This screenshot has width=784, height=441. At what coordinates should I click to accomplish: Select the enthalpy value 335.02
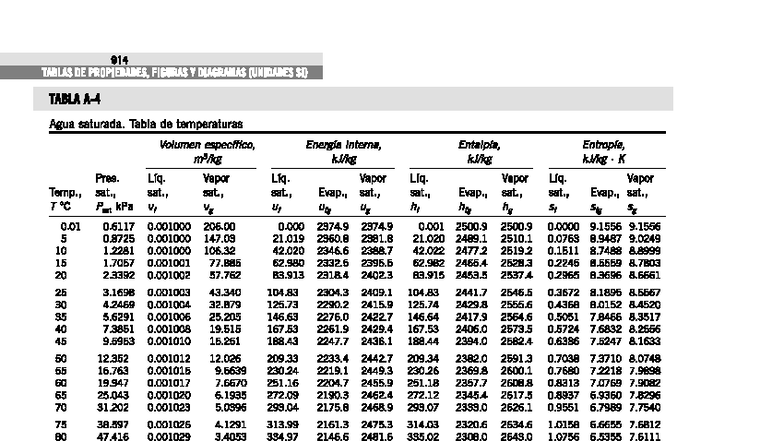425,436
